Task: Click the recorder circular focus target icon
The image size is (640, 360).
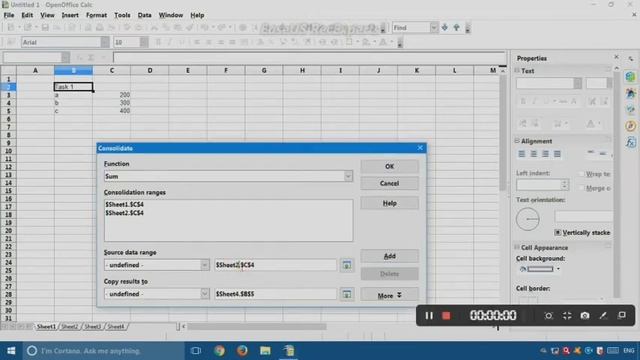Action: (x=549, y=316)
